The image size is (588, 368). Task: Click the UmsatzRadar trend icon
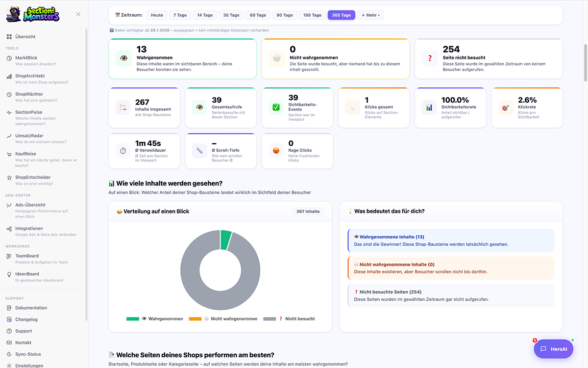[9, 136]
